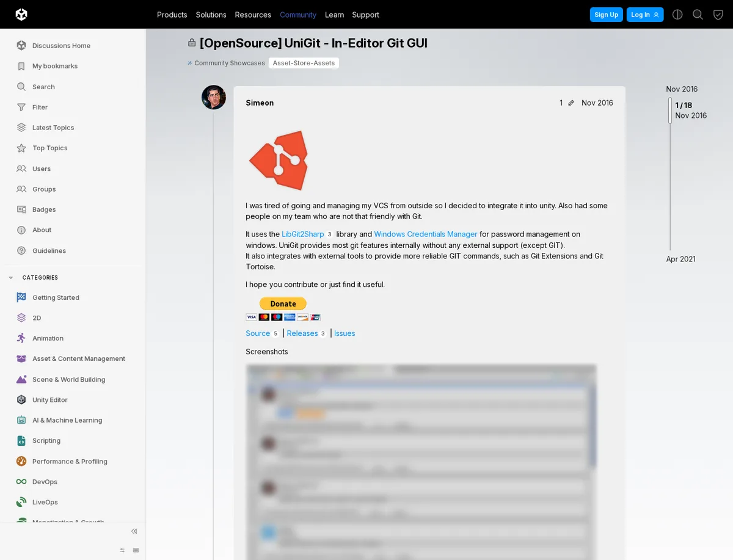Click the Top Topics star icon

pyautogui.click(x=21, y=148)
